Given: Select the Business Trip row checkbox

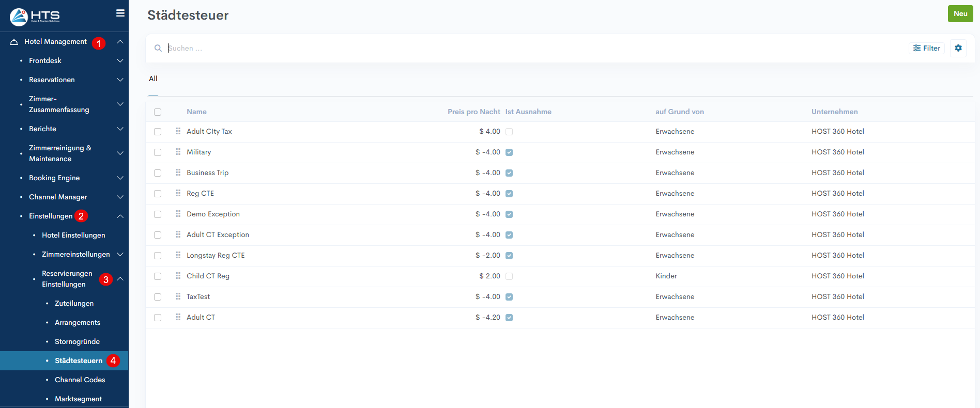Looking at the screenshot, I should 158,173.
